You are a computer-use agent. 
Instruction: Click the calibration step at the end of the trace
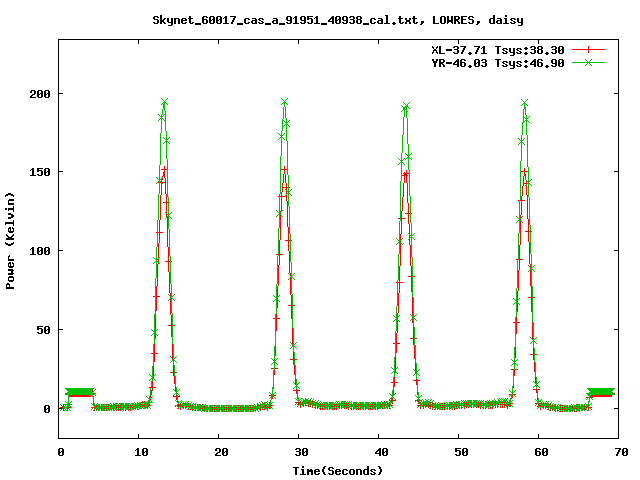click(600, 393)
